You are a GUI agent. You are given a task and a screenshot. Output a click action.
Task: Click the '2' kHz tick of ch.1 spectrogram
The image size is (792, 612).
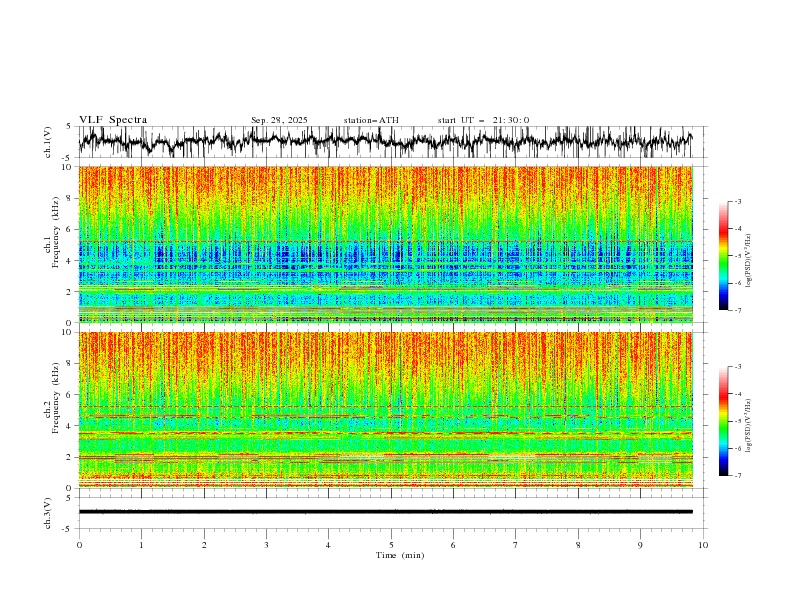[71, 291]
